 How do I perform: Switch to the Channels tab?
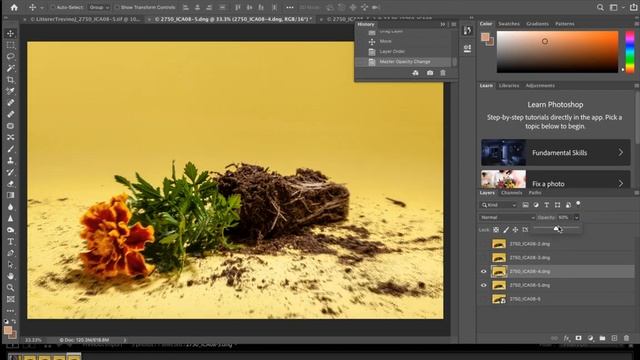tap(511, 193)
